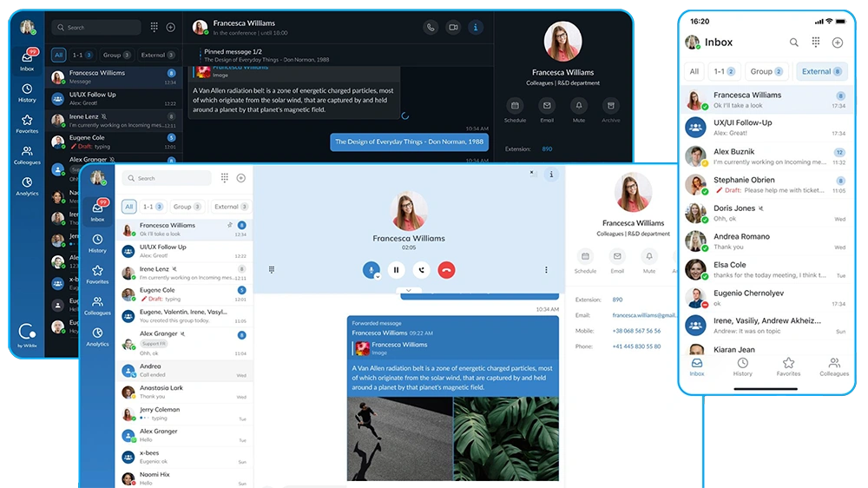Hang up the call with Francesca Williams
Image resolution: width=868 pixels, height=488 pixels.
(446, 270)
